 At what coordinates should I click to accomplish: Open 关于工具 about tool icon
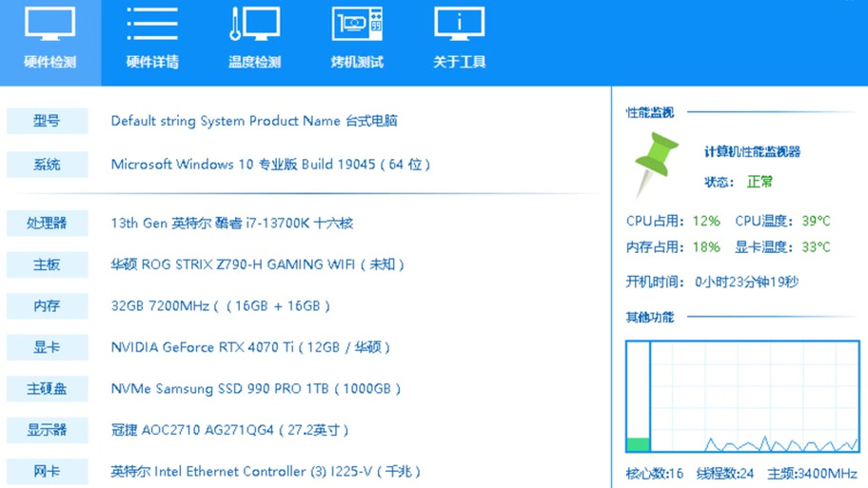[x=460, y=40]
